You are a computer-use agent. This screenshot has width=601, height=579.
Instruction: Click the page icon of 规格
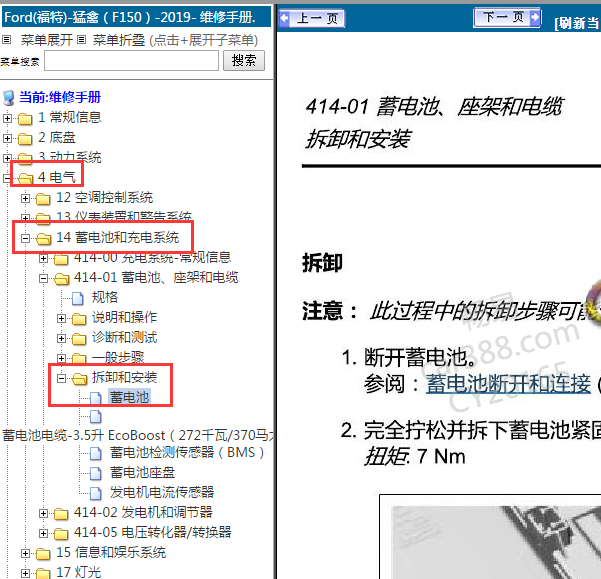[78, 299]
